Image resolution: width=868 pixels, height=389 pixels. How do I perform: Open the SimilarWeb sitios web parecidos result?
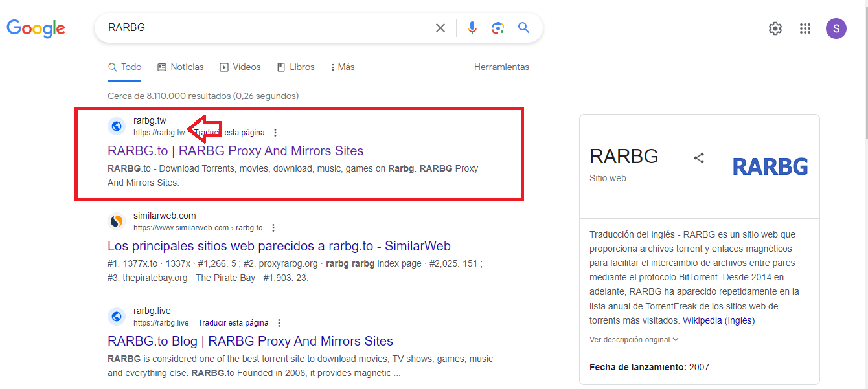click(x=279, y=246)
